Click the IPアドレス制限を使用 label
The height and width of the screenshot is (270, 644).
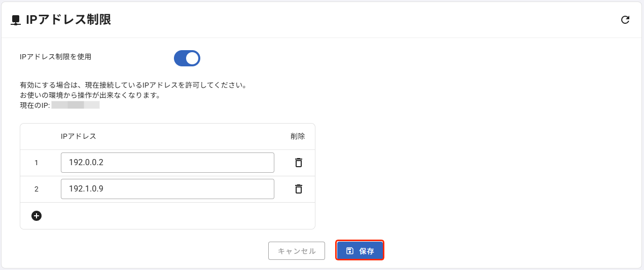(55, 57)
